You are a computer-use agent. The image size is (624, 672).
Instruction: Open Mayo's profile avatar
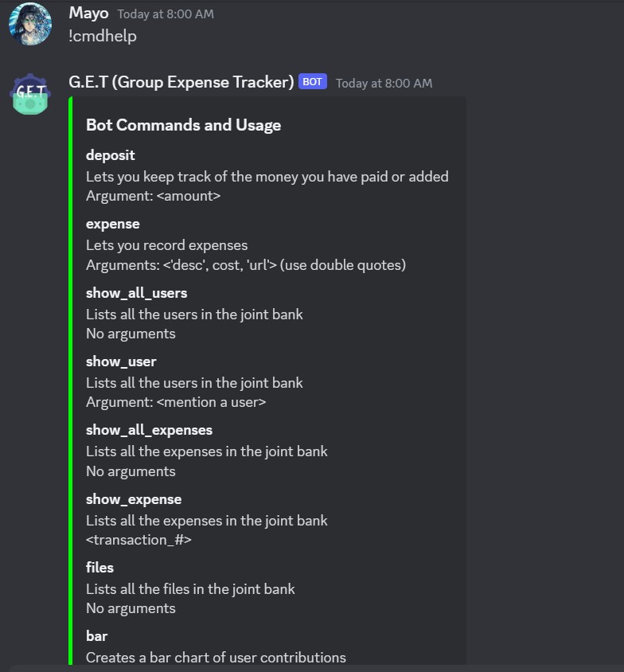point(30,24)
